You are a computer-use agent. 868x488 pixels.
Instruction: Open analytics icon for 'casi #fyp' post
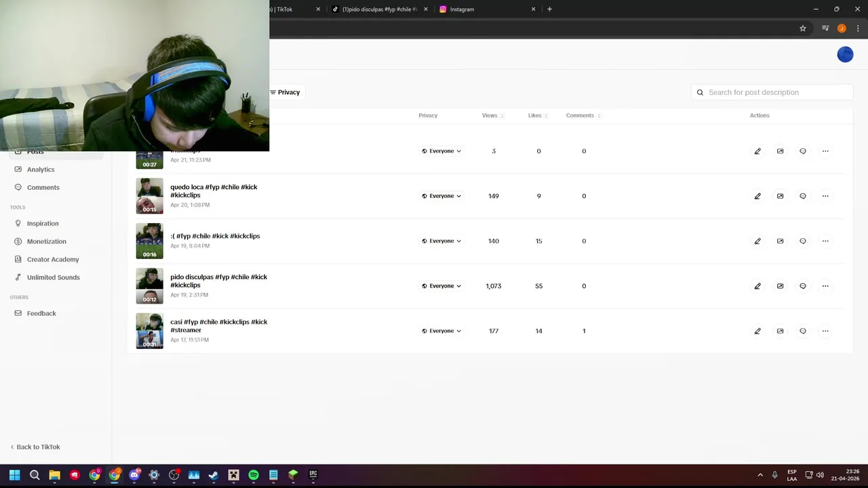(x=780, y=331)
